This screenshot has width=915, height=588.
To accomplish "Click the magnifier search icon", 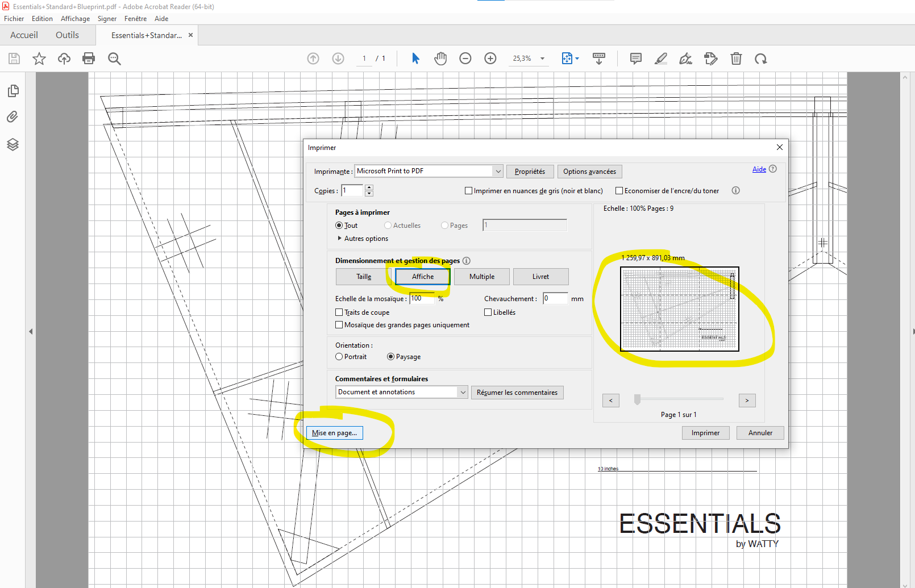I will 114,59.
